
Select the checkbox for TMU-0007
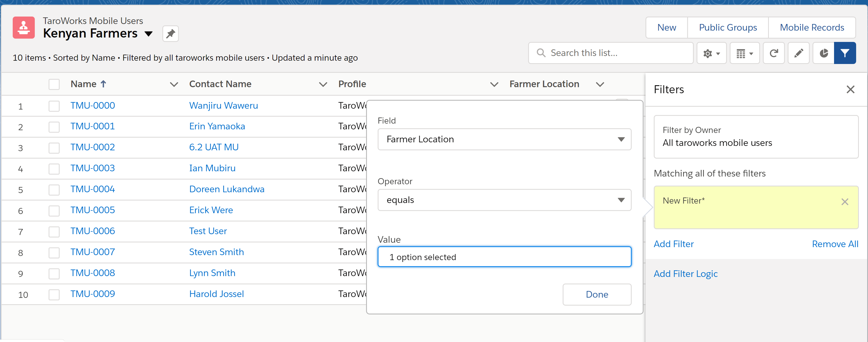[54, 252]
